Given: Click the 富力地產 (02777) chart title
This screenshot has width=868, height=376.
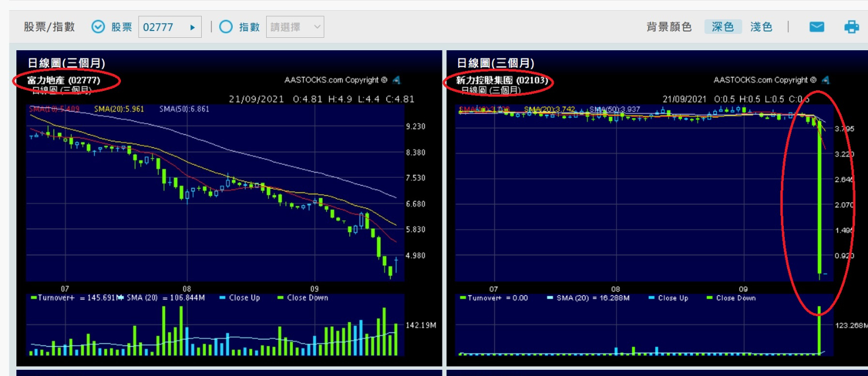Looking at the screenshot, I should 64,80.
